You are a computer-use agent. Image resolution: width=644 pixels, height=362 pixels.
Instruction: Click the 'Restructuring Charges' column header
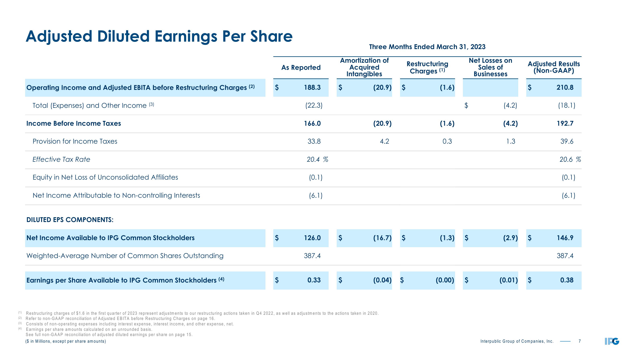pos(427,67)
